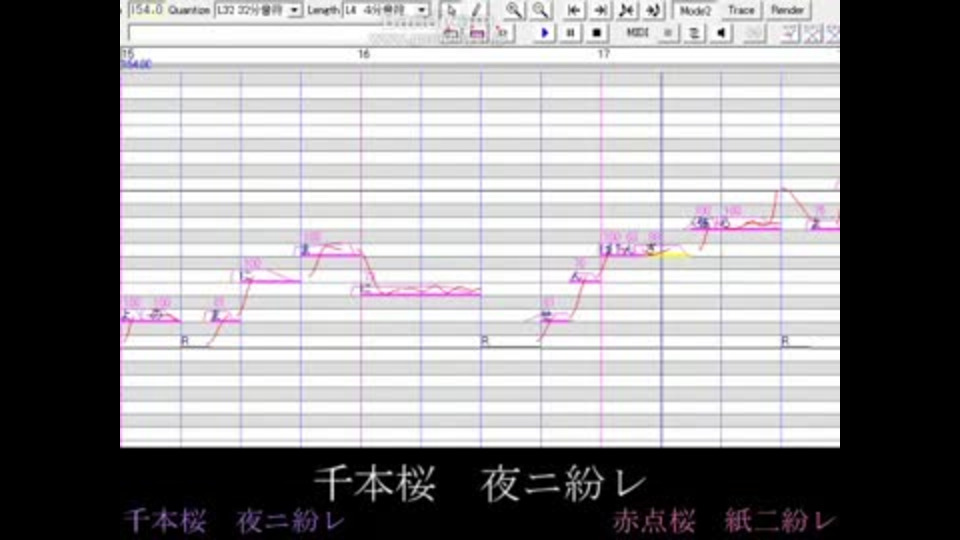Start playback with the blue play button
960x540 pixels.
pos(544,33)
